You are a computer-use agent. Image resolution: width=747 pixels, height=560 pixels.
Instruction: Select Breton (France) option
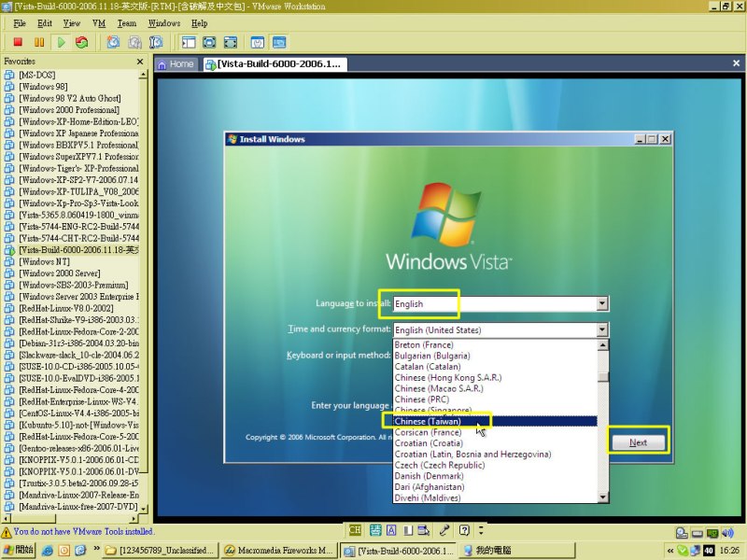(495, 344)
